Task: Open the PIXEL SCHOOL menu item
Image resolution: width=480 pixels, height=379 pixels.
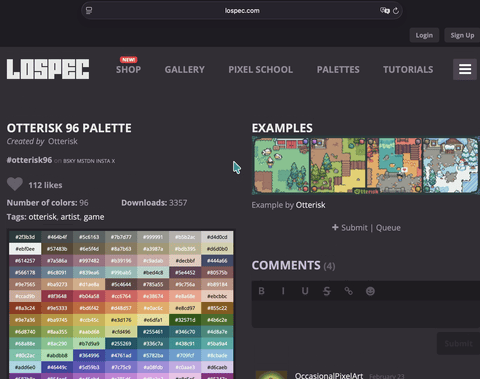Action: tap(261, 69)
